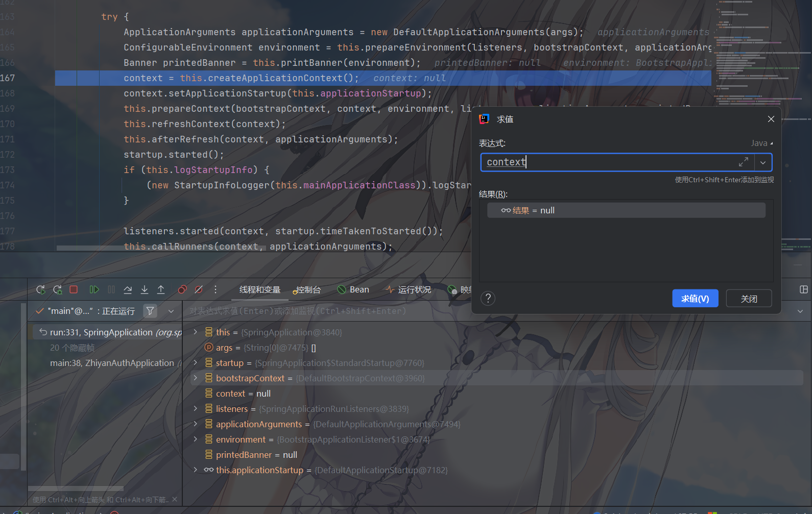Click the Step Over icon
This screenshot has width=812, height=514.
pos(128,290)
